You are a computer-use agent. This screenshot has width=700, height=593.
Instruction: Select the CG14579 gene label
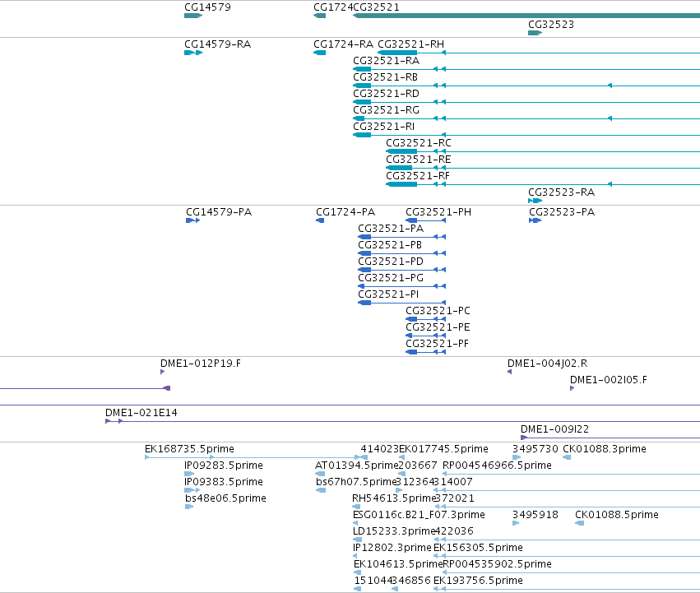[x=207, y=7]
